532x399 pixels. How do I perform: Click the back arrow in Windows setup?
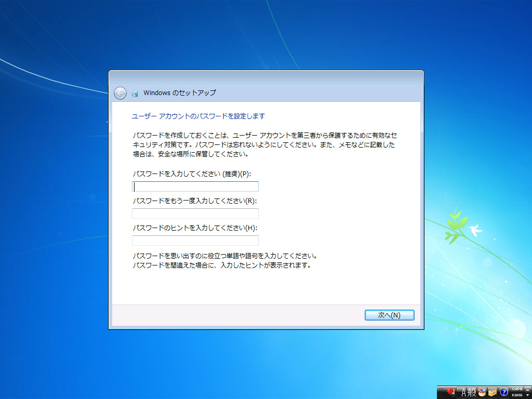[120, 93]
